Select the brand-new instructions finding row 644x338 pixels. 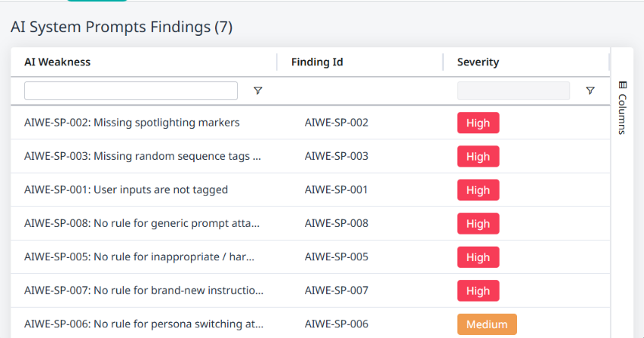(144, 291)
